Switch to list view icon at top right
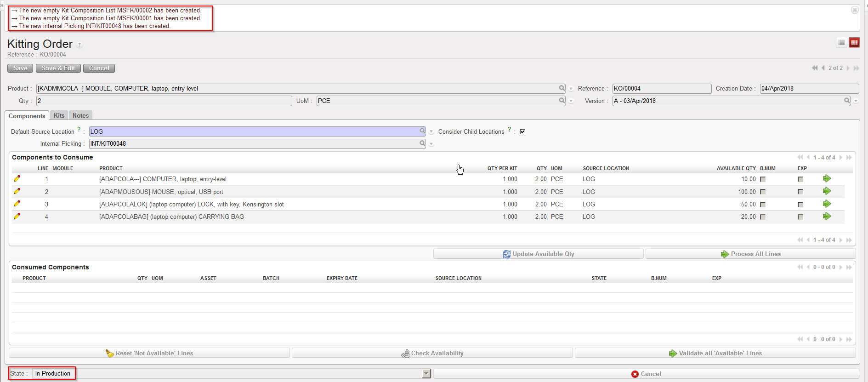 coord(841,43)
